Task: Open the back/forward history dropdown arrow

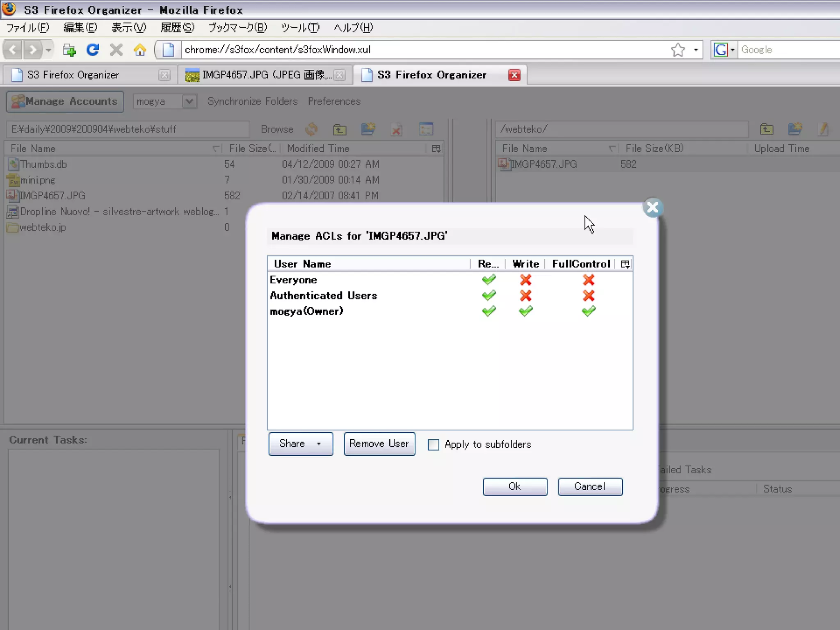Action: coord(48,50)
